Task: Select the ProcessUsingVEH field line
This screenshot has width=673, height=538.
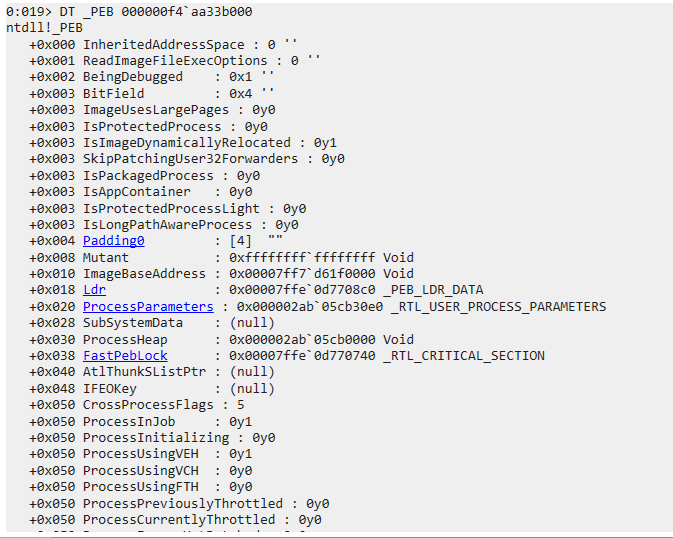Action: (x=140, y=454)
